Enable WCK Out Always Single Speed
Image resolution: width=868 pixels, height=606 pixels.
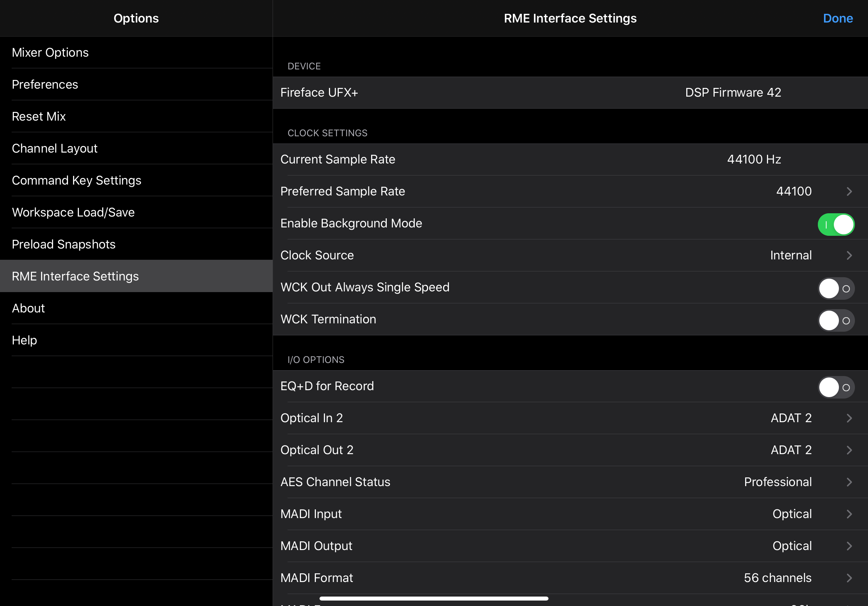(x=836, y=288)
